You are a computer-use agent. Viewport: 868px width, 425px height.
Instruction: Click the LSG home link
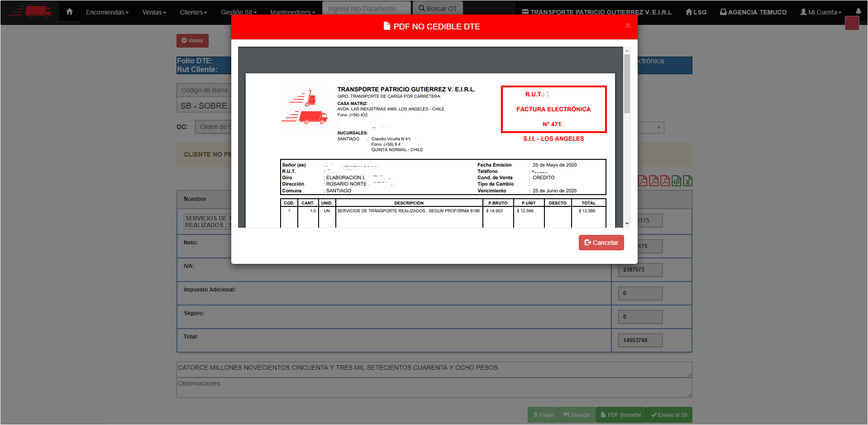click(x=696, y=12)
